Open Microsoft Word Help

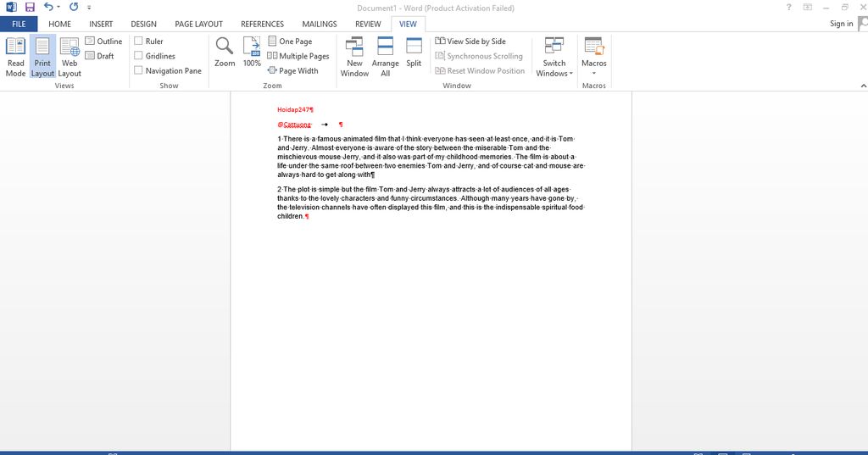click(789, 7)
